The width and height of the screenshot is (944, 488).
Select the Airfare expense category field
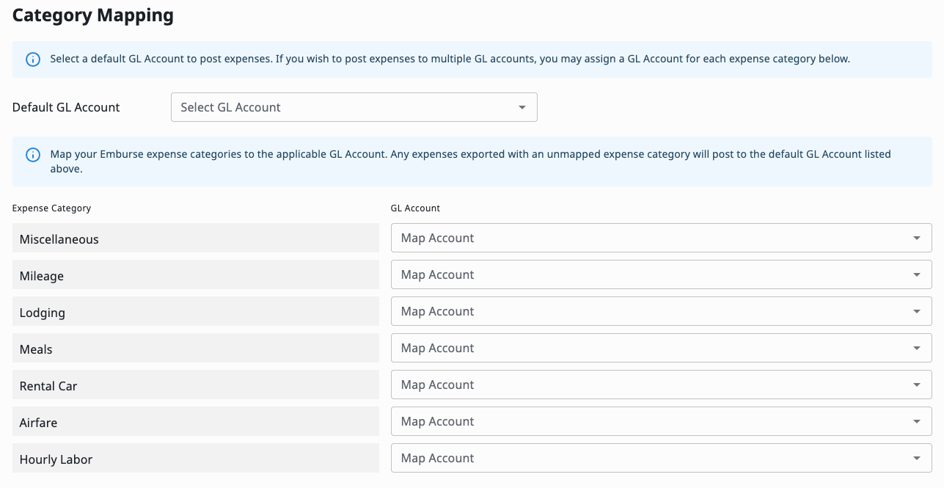click(196, 423)
